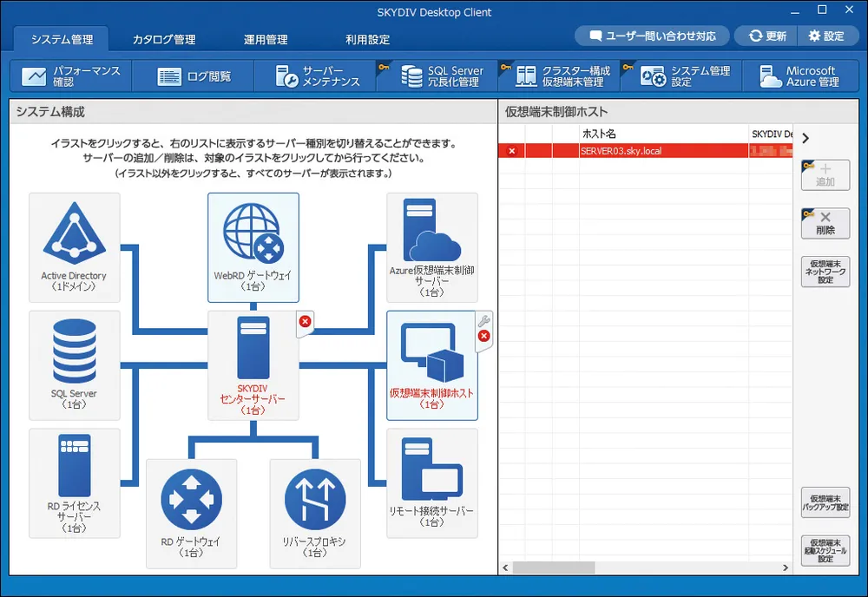Switch to the 運用管理 tab
The width and height of the screenshot is (868, 597).
(266, 39)
